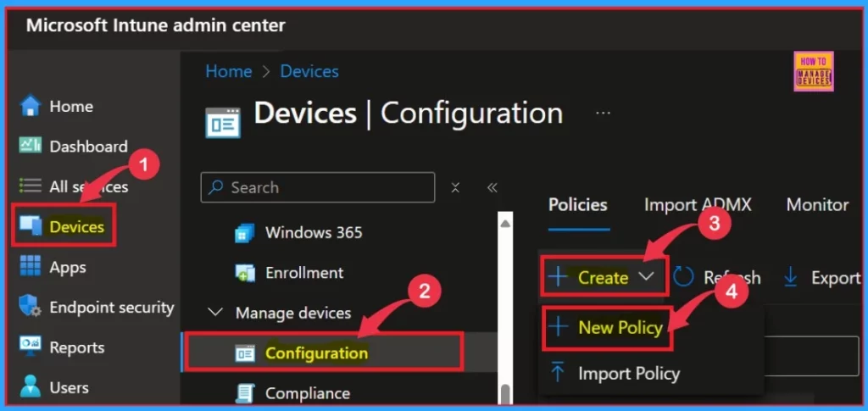Select Enrollment in the devices menu
Screen dimensions: 868x411
point(304,273)
